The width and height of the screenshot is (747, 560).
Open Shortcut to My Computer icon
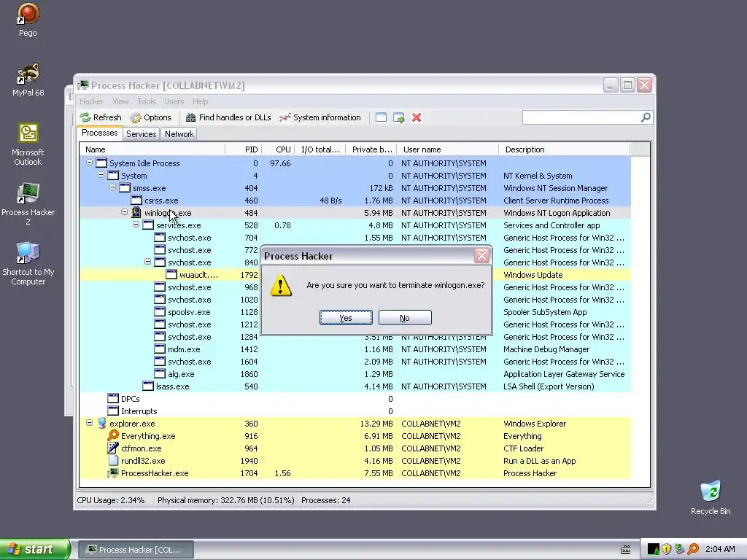pos(28,264)
